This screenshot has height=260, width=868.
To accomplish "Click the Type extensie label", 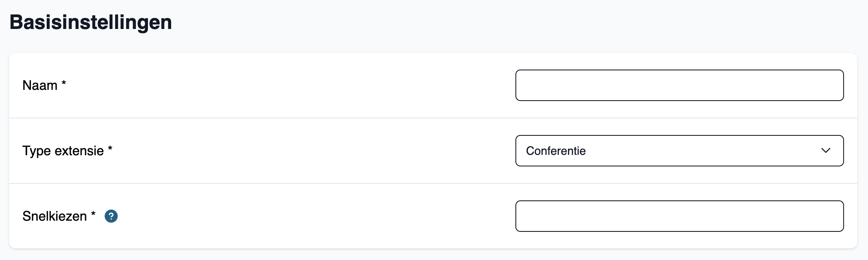I will coord(63,151).
